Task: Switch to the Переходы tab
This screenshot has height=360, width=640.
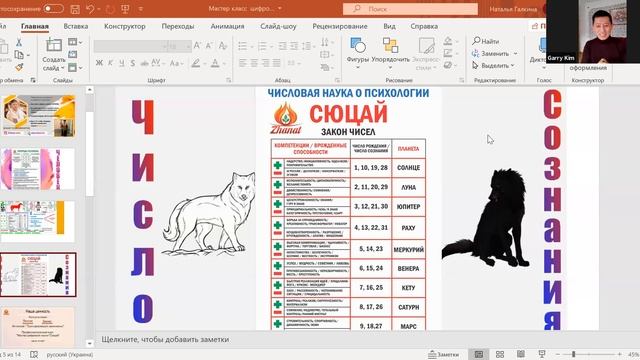Action: point(178,26)
